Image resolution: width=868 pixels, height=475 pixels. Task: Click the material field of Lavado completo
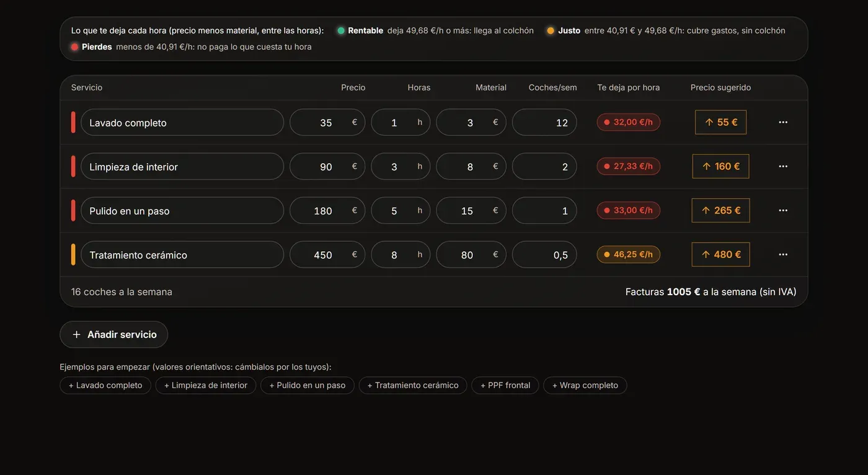point(471,122)
